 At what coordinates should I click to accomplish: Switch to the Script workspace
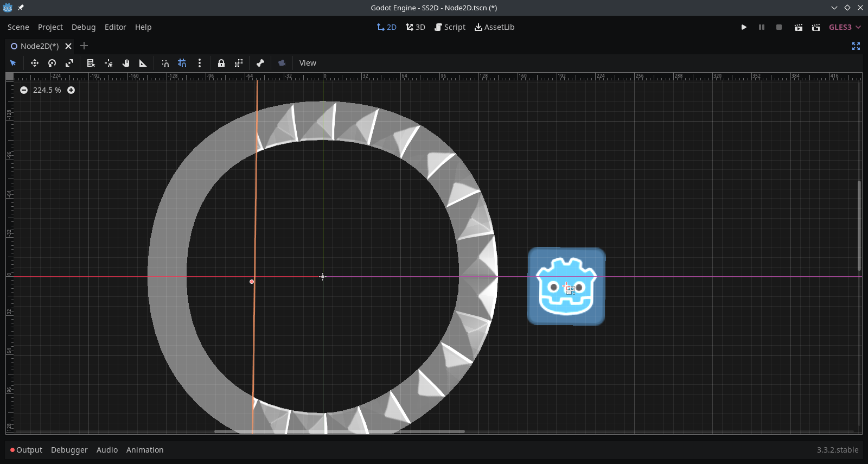click(x=450, y=27)
